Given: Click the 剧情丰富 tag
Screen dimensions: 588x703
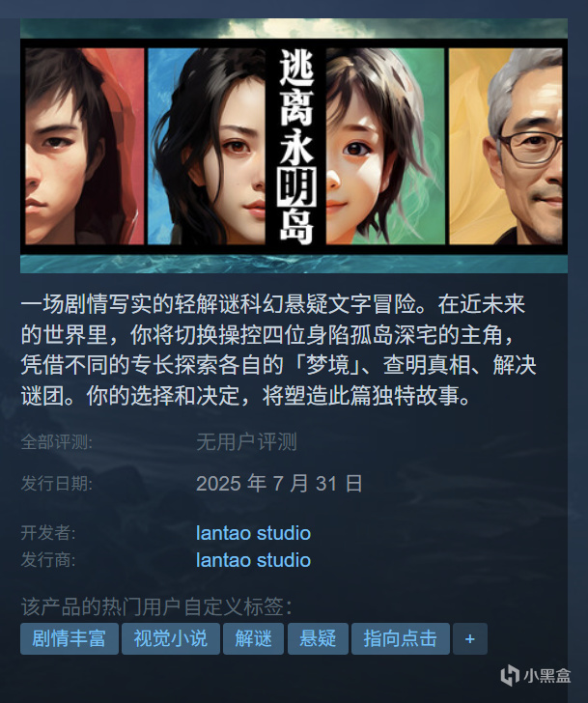Looking at the screenshot, I should point(70,638).
